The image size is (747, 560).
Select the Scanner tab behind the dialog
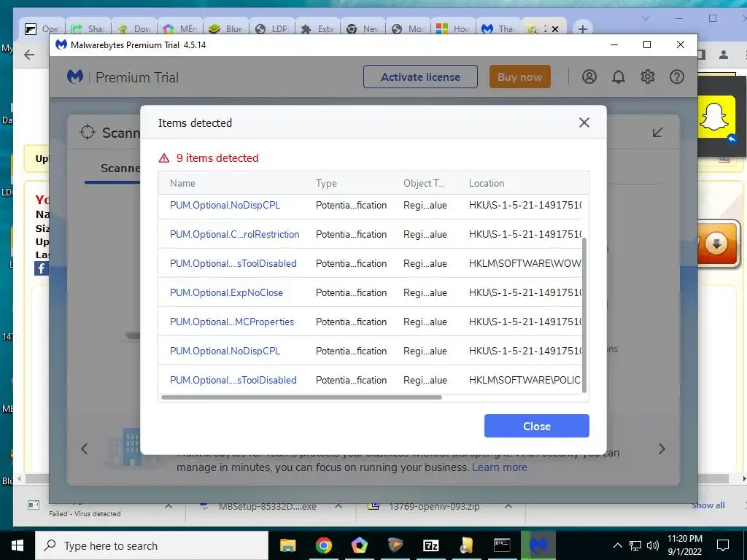pyautogui.click(x=120, y=168)
